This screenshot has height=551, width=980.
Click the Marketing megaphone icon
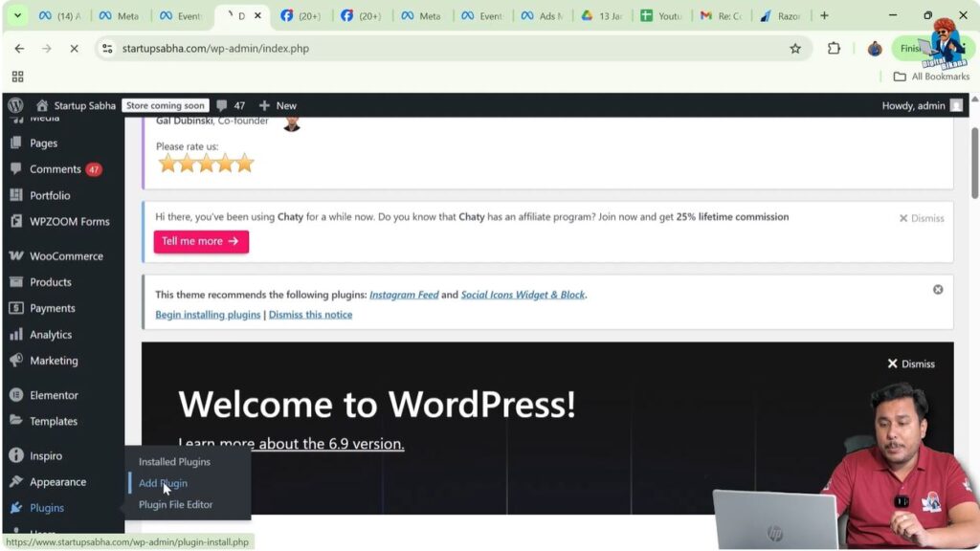click(x=16, y=361)
